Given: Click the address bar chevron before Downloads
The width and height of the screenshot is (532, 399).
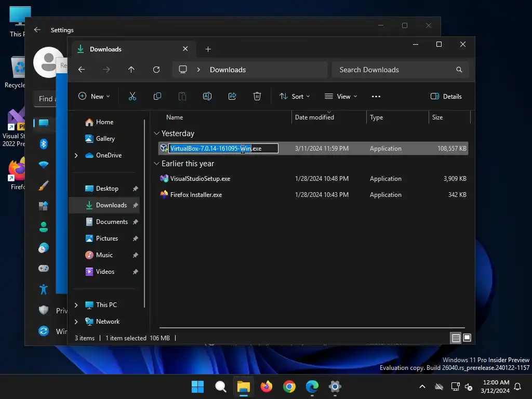Looking at the screenshot, I should tap(198, 70).
